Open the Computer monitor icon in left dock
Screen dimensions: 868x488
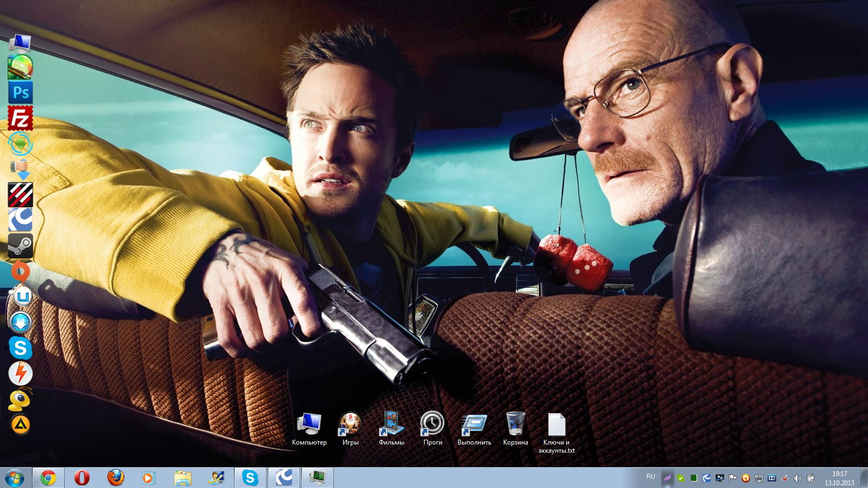[x=21, y=42]
